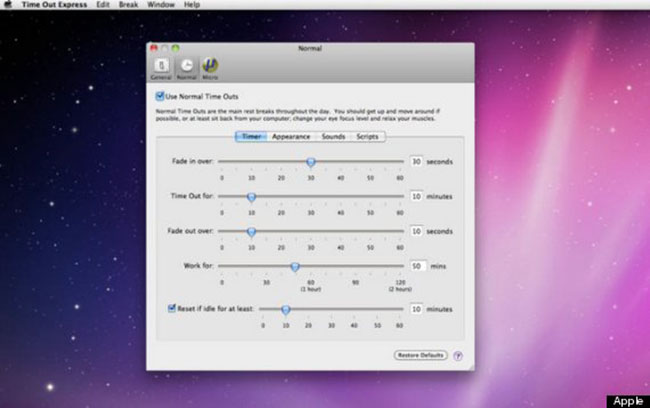
Task: Click the Time Out minutes field
Action: 416,196
